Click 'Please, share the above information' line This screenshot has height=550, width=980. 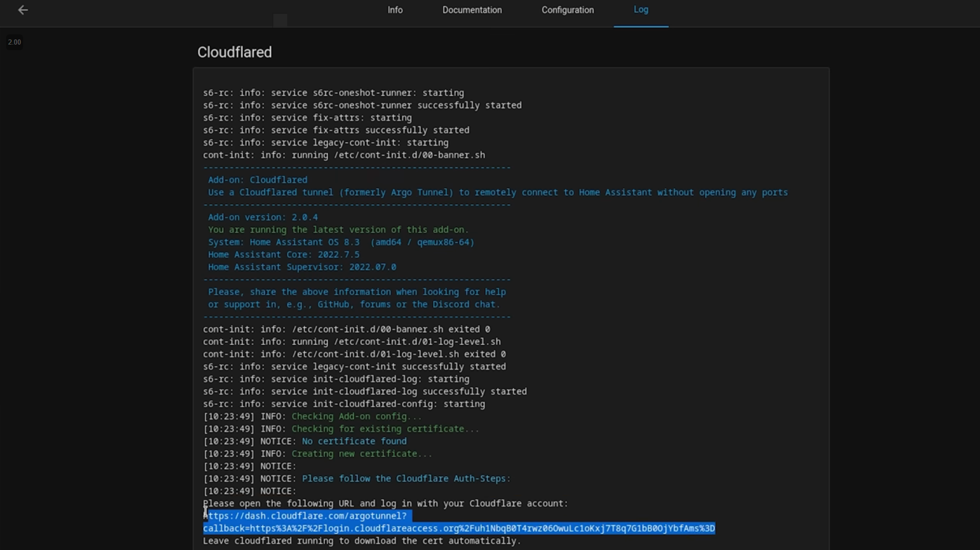pyautogui.click(x=357, y=292)
